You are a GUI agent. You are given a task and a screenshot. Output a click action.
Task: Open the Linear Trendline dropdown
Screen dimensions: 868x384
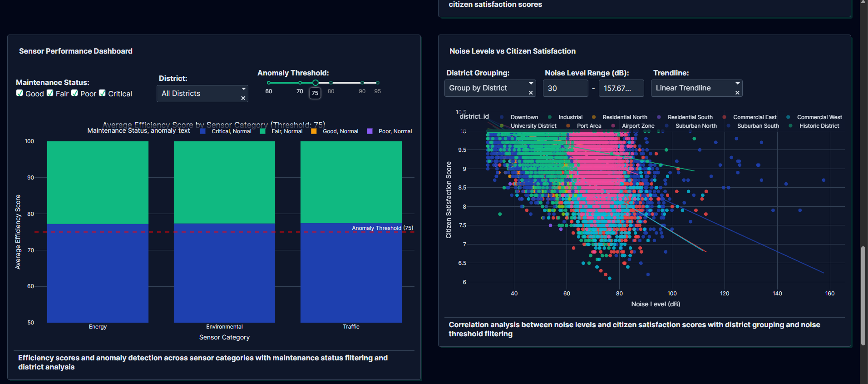point(696,88)
